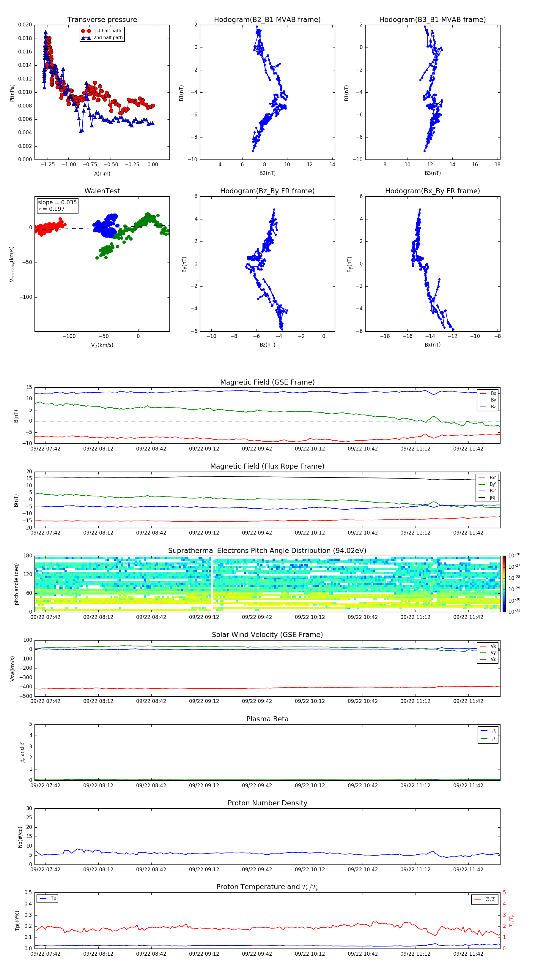This screenshot has width=535, height=980.
Task: Click Vy in the solar wind legend
Action: click(488, 652)
